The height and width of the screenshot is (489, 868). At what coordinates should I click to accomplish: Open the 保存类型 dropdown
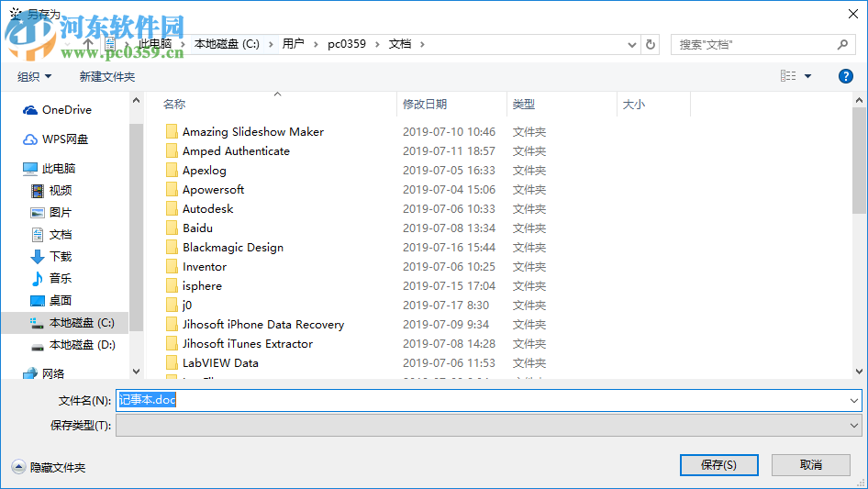tap(489, 426)
